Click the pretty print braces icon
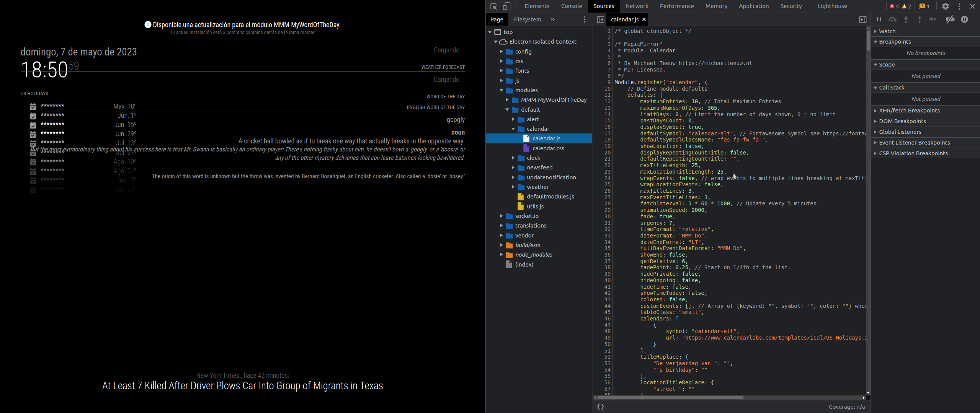The height and width of the screenshot is (413, 980). coord(601,406)
